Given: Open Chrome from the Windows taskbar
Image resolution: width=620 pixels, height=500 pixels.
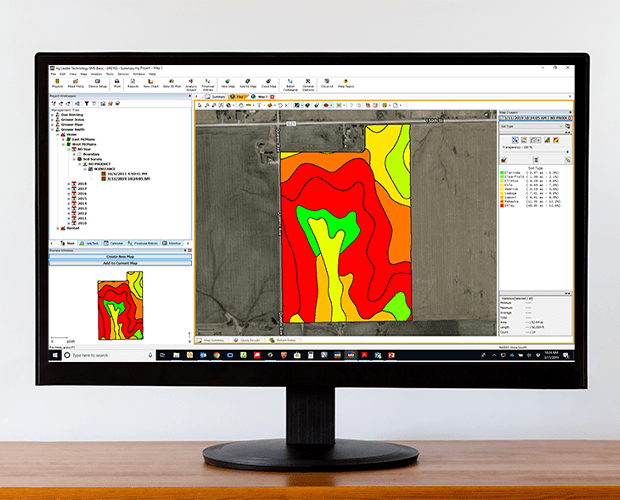Looking at the screenshot, I should click(216, 355).
